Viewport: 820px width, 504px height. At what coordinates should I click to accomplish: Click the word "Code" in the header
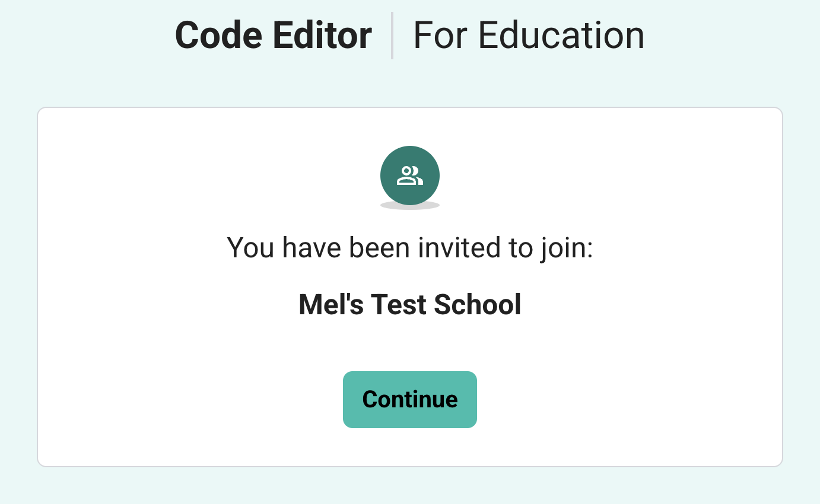pyautogui.click(x=218, y=36)
